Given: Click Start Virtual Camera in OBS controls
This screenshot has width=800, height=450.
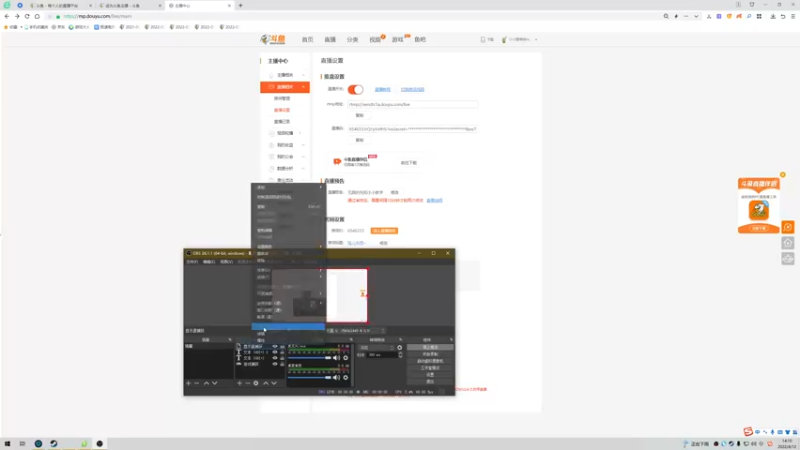Looking at the screenshot, I should pos(430,361).
